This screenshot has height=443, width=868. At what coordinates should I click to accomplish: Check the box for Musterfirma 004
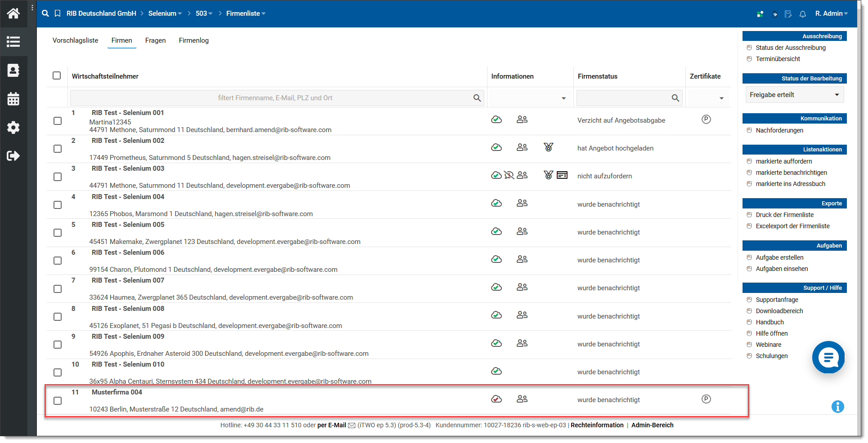[x=58, y=401]
